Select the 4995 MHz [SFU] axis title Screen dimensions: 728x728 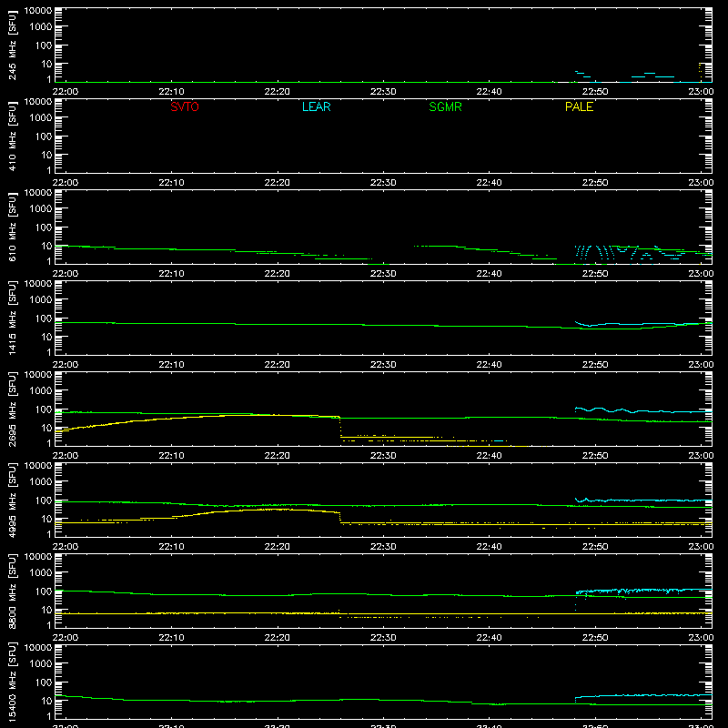(x=13, y=500)
